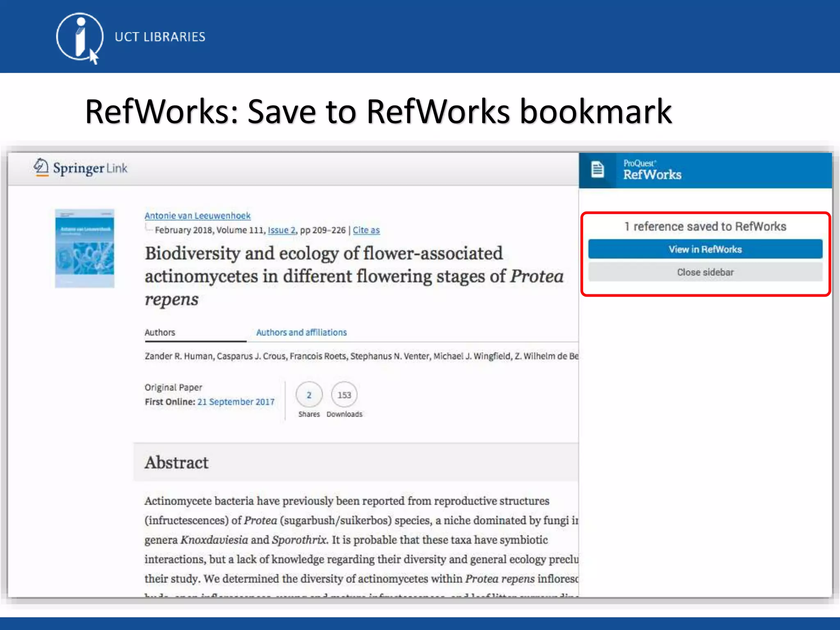
Task: Click the 21 September 2017 date link
Action: pos(236,402)
